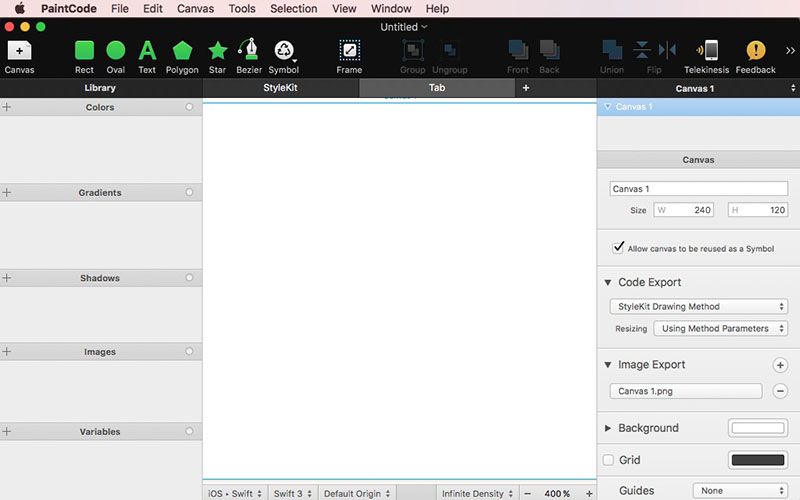Viewport: 800px width, 500px height.
Task: Edit the Canvas 1 name field
Action: tap(698, 189)
